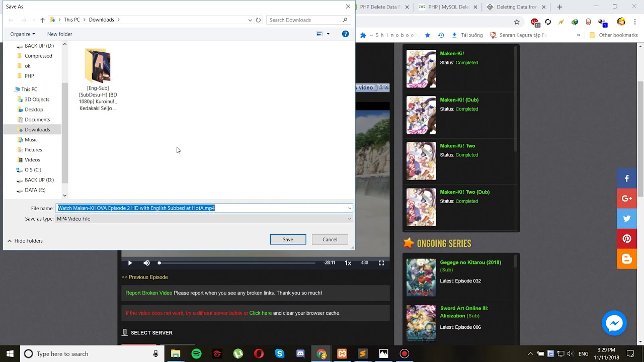Mute the video player volume
644x362 pixels.
146,263
